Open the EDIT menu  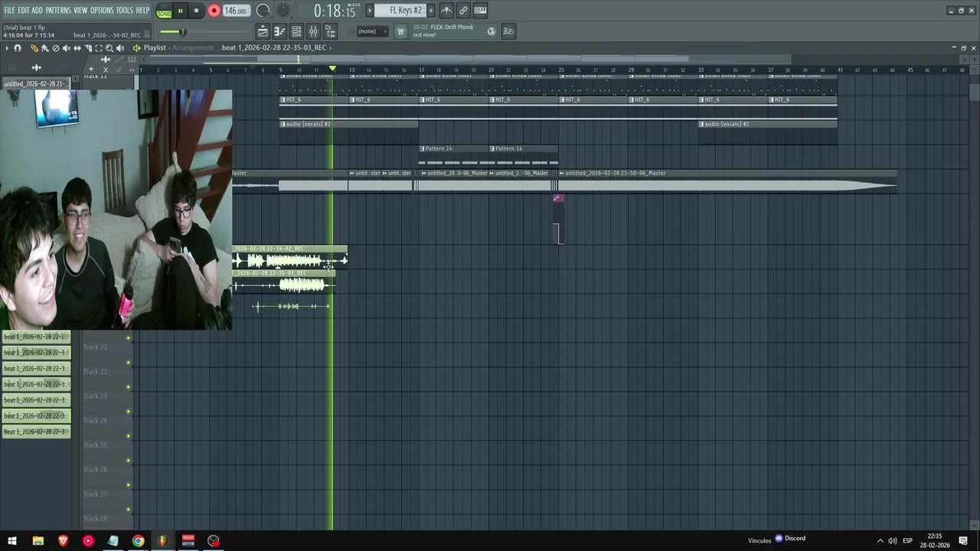click(24, 10)
